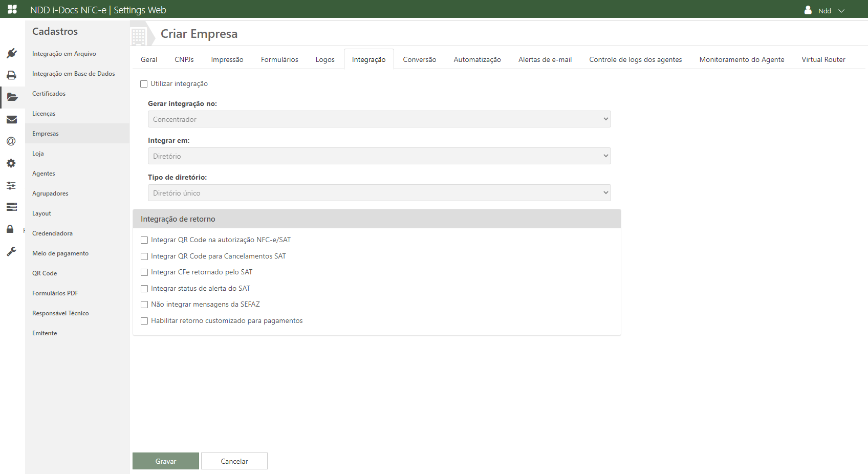Check Integrar CFe retornado pelo SAT
Image resolution: width=868 pixels, height=474 pixels.
pyautogui.click(x=144, y=272)
